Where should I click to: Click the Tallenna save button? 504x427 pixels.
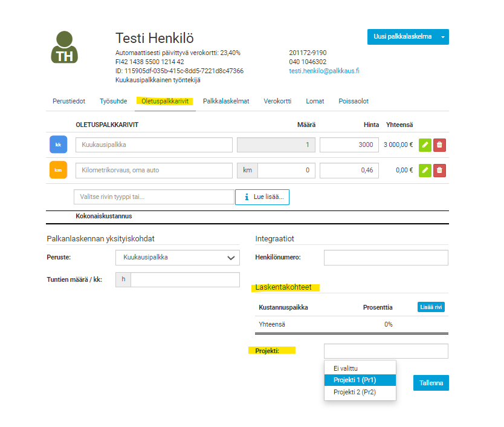[431, 383]
